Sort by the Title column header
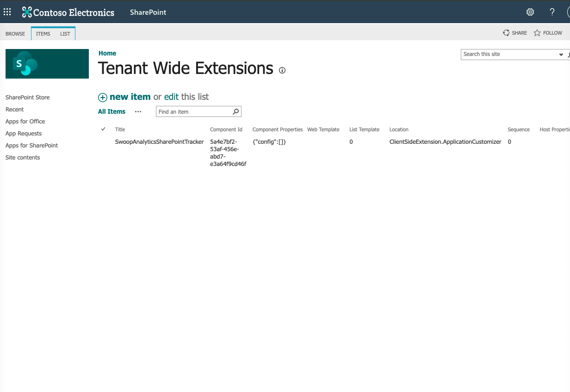 tap(120, 129)
